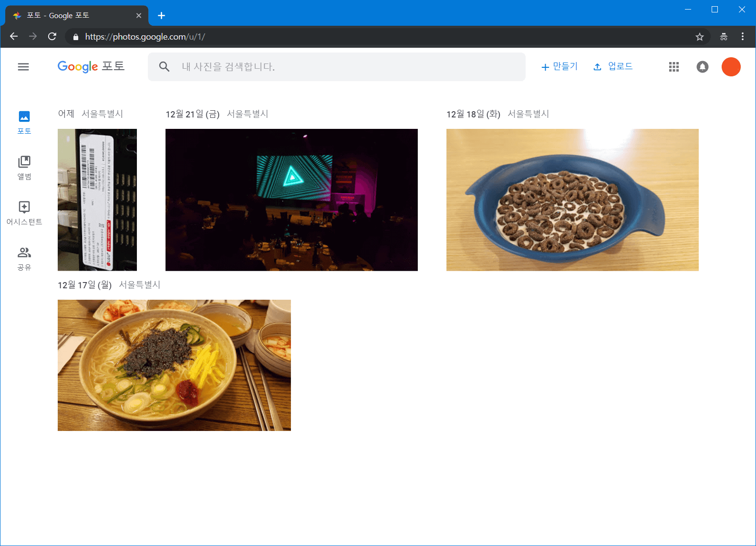The image size is (756, 546).
Task: Go to 어시스턴트 in sidebar
Action: pyautogui.click(x=24, y=213)
